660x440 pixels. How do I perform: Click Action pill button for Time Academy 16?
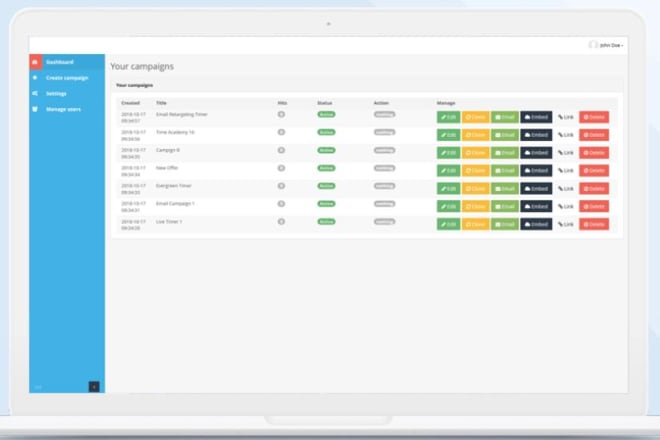pyautogui.click(x=384, y=132)
